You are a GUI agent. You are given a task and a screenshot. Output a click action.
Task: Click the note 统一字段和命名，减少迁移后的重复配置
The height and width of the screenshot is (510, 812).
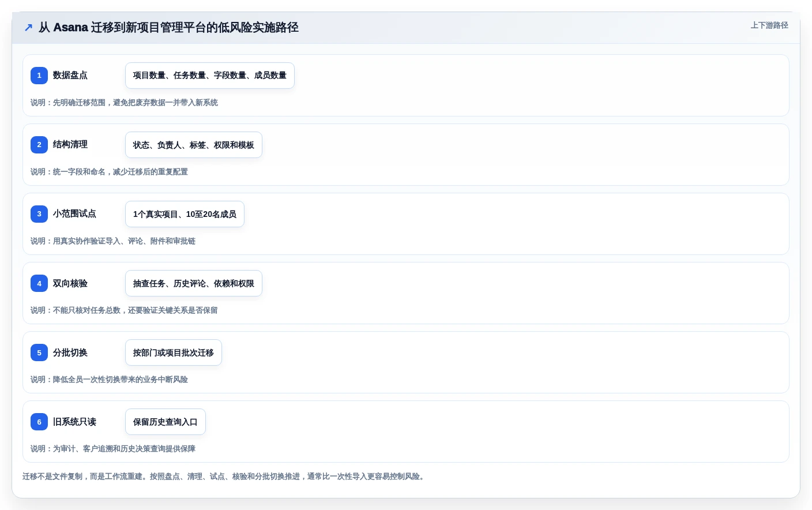(109, 172)
